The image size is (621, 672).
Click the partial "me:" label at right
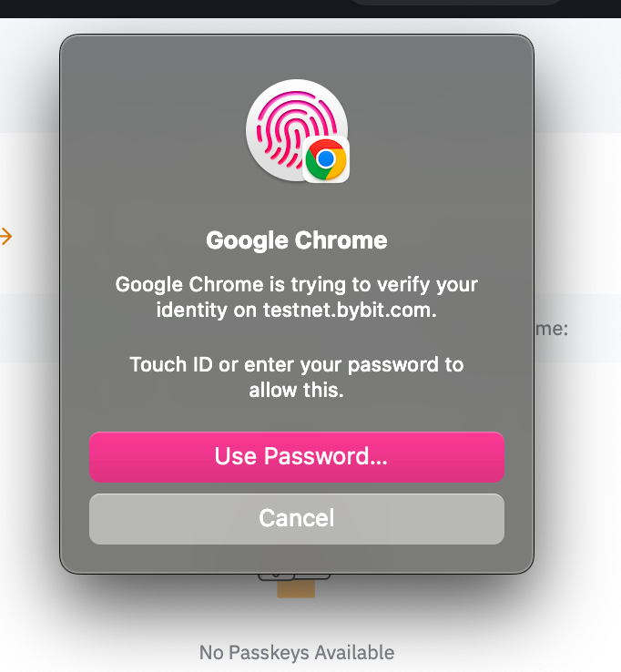[x=551, y=328]
